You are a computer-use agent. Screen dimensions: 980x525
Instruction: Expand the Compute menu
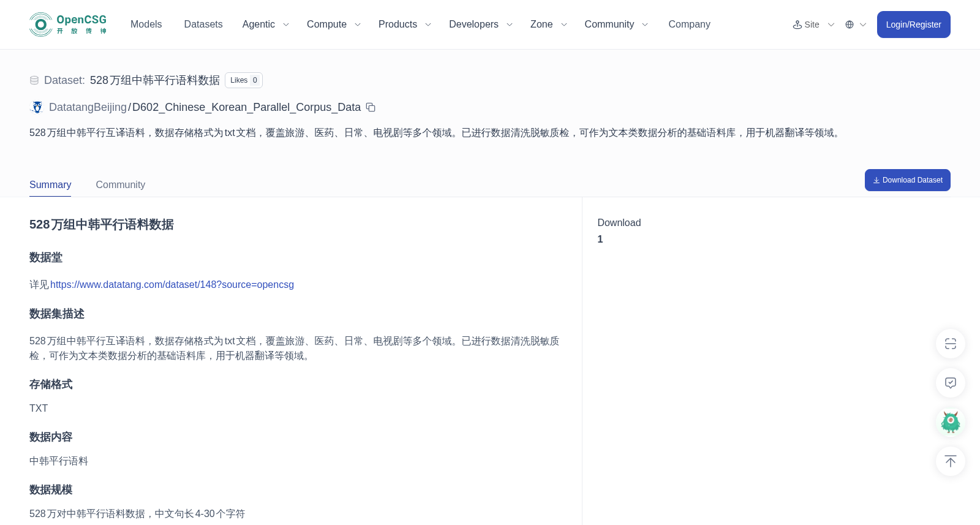[334, 25]
